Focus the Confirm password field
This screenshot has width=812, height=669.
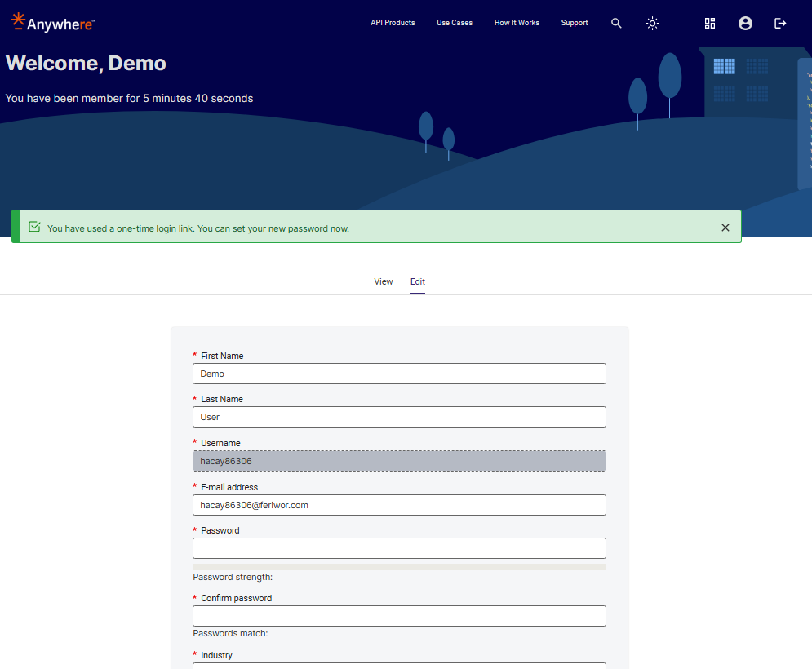[399, 616]
